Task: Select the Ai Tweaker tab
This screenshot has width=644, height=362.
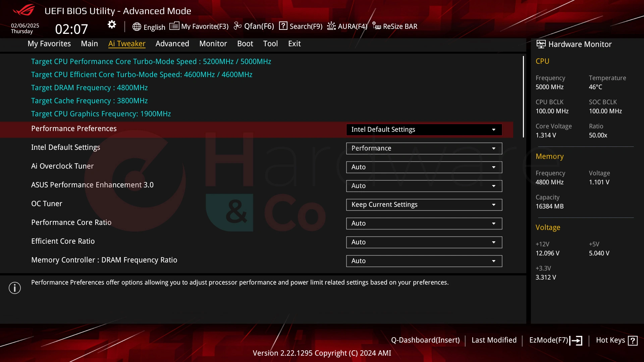Action: 126,44
